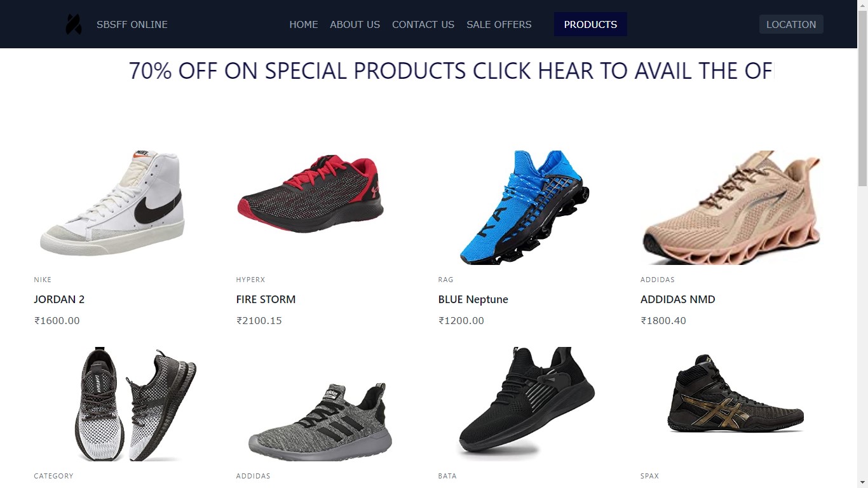The height and width of the screenshot is (488, 868).
Task: Select the black and white knit sneakers image
Action: click(136, 404)
